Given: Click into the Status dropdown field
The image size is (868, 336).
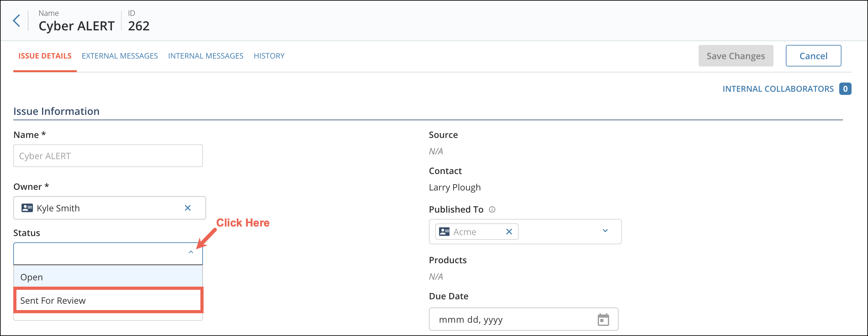Looking at the screenshot, I should pyautogui.click(x=108, y=254).
